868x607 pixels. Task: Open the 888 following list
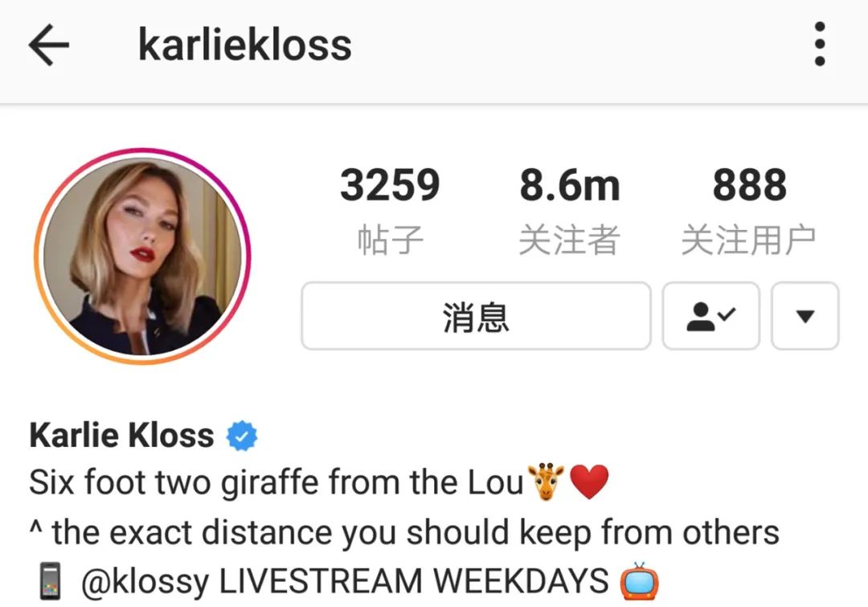[x=750, y=186]
